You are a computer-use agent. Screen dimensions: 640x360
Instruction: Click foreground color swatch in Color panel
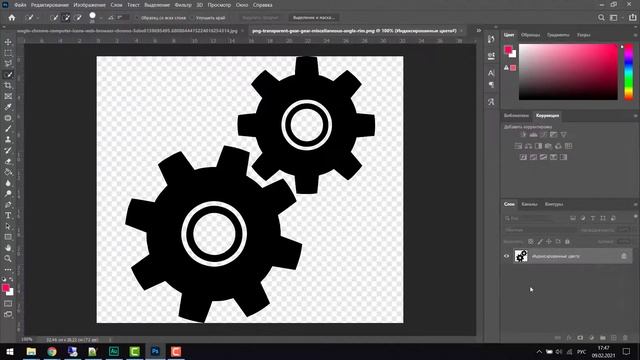[x=508, y=50]
